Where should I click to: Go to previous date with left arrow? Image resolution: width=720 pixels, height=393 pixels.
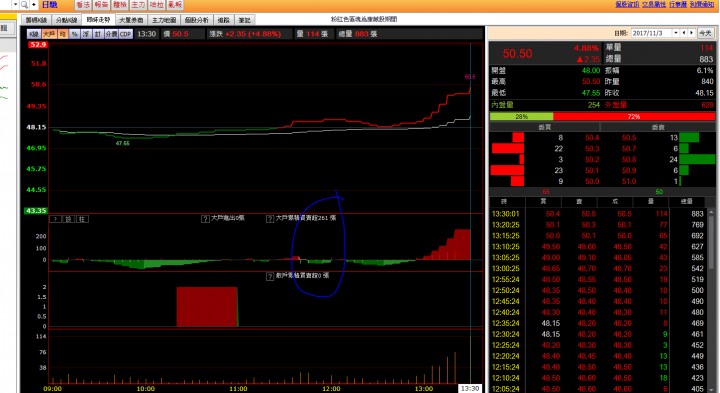[684, 33]
